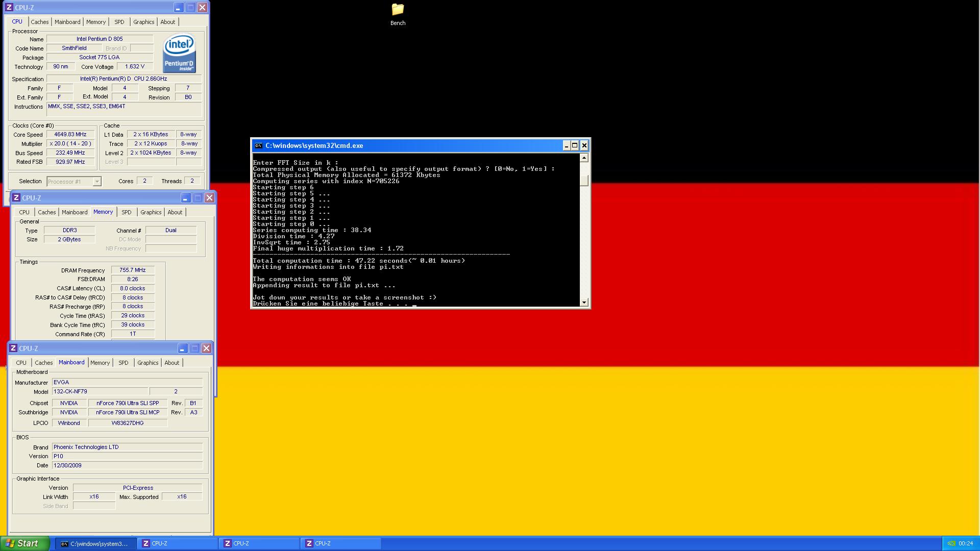The height and width of the screenshot is (551, 980).
Task: Activate first CPU-Z taskbar button
Action: [x=177, y=544]
